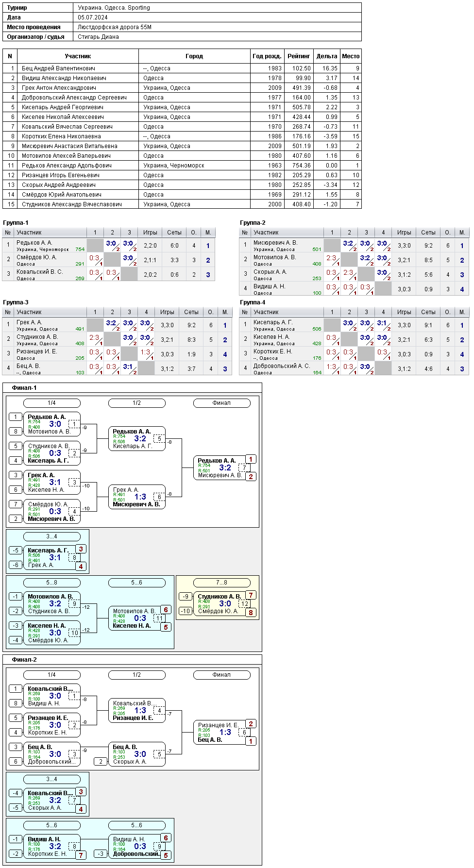The image size is (474, 868).
Task: Open the 3:2 final match score Редьков vs Мисюревич
Action: point(225,467)
